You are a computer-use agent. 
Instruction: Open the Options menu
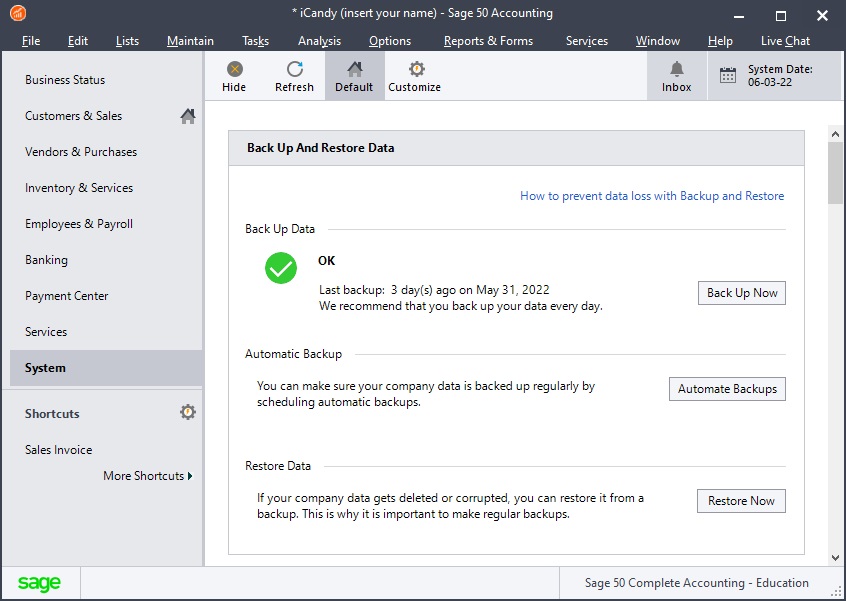point(390,41)
